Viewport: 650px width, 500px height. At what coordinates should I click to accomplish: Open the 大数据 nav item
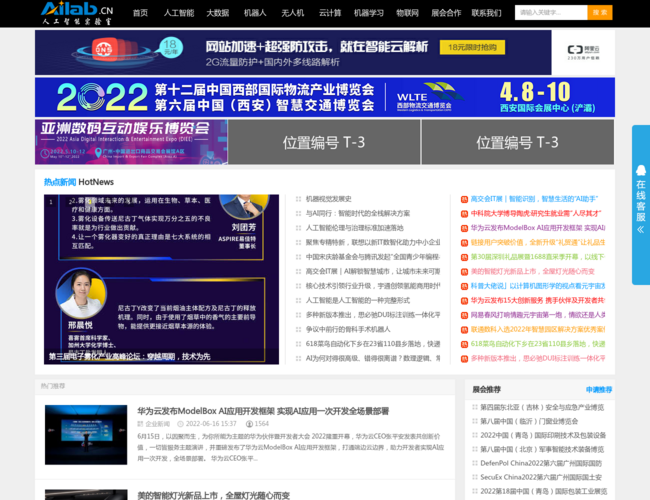[x=218, y=13]
